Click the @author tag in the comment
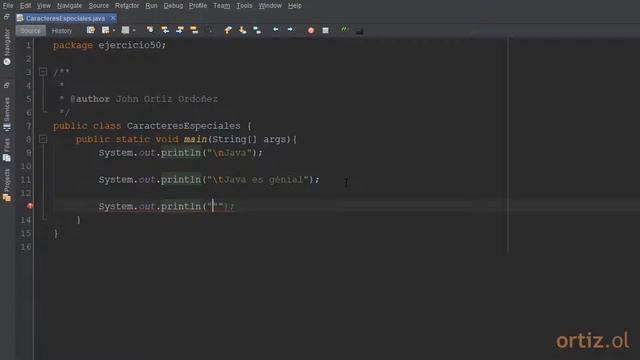The width and height of the screenshot is (640, 360). (x=90, y=99)
